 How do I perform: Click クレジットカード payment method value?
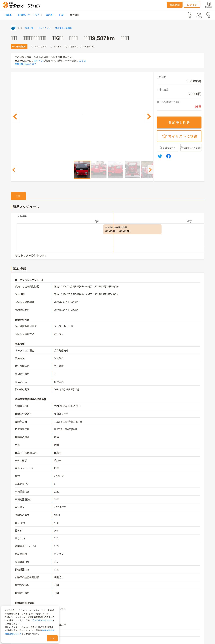[x=64, y=326]
